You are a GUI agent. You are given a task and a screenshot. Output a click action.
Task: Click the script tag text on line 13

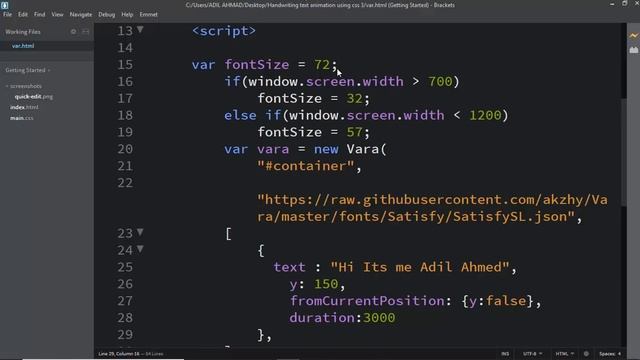[x=224, y=31]
